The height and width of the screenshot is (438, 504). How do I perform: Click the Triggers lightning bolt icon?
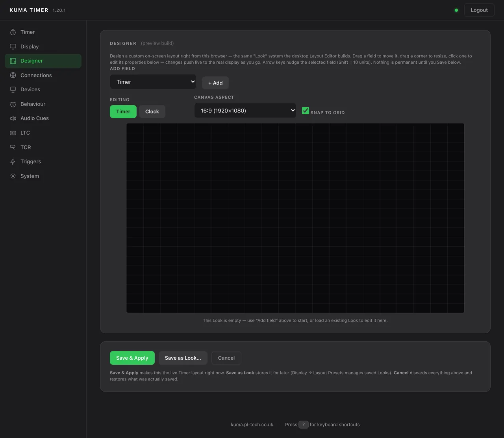[x=13, y=162]
